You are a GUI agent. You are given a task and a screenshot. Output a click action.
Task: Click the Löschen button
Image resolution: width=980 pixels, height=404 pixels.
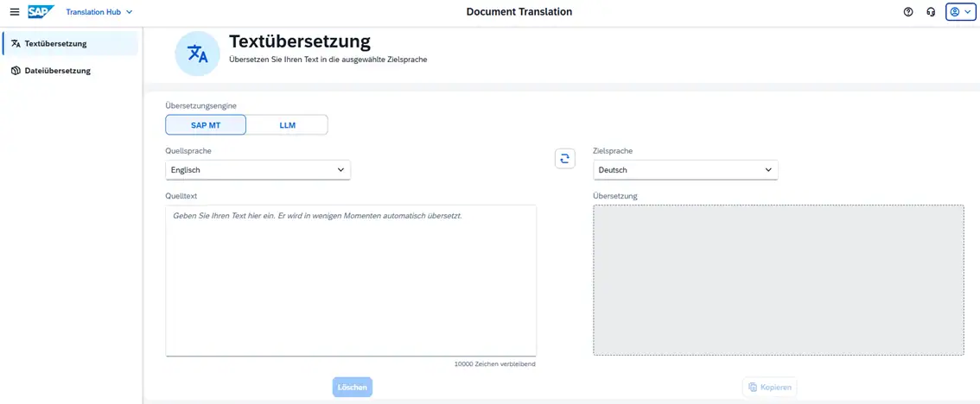[x=353, y=387]
